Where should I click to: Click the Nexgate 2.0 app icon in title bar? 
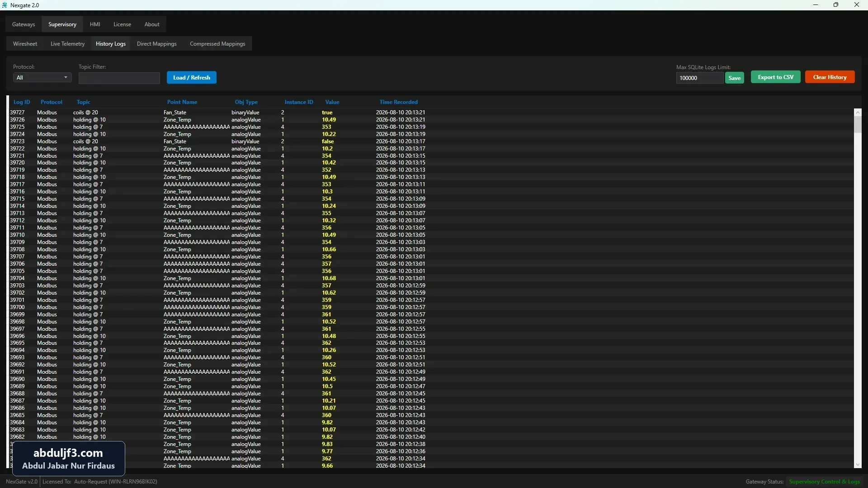[x=5, y=5]
